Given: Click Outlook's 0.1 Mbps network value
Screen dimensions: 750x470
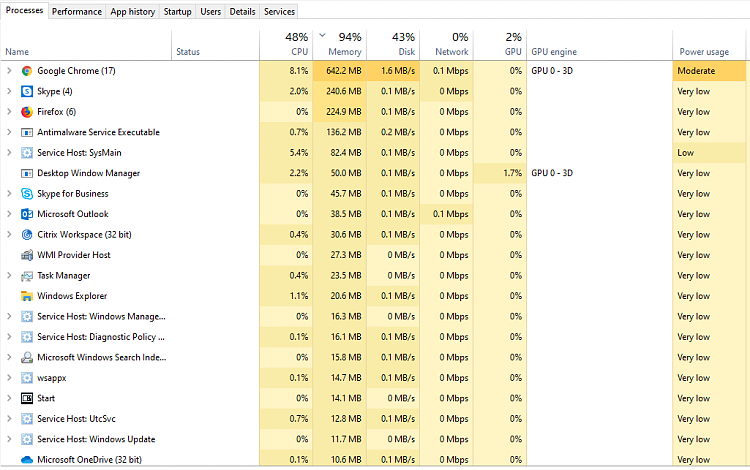Looking at the screenshot, I should 451,214.
